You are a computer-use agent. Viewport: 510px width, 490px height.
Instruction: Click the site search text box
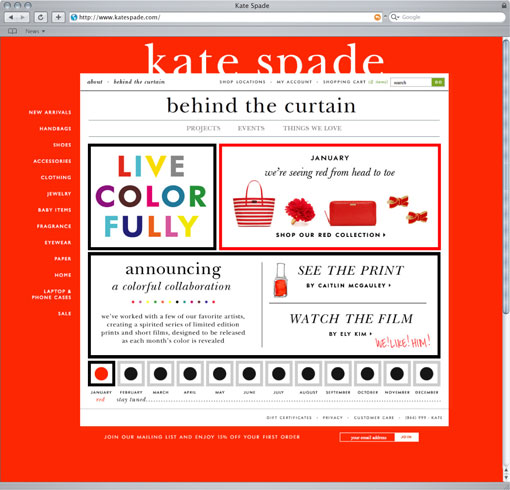click(411, 82)
